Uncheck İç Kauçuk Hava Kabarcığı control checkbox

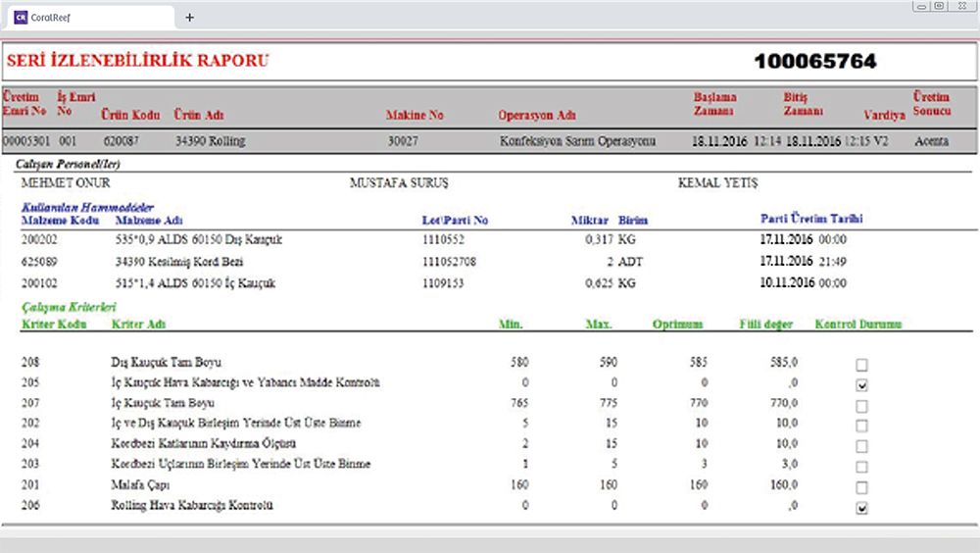coord(861,385)
